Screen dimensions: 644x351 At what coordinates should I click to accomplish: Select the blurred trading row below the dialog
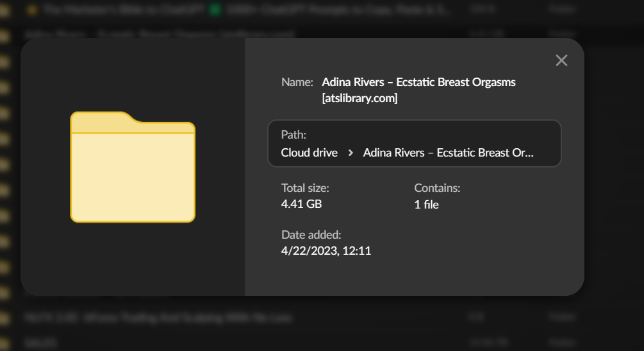(158, 317)
